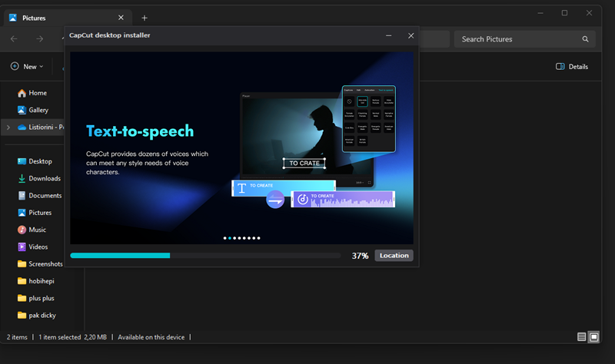Image resolution: width=615 pixels, height=364 pixels.
Task: Open Home in the navigation sidebar
Action: click(37, 93)
